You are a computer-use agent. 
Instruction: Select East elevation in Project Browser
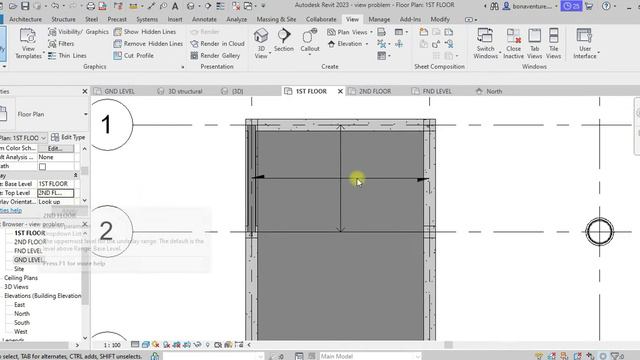[x=20, y=305]
